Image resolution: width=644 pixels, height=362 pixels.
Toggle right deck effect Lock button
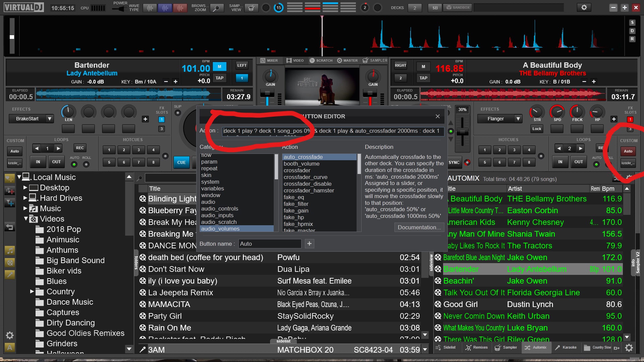click(x=537, y=129)
